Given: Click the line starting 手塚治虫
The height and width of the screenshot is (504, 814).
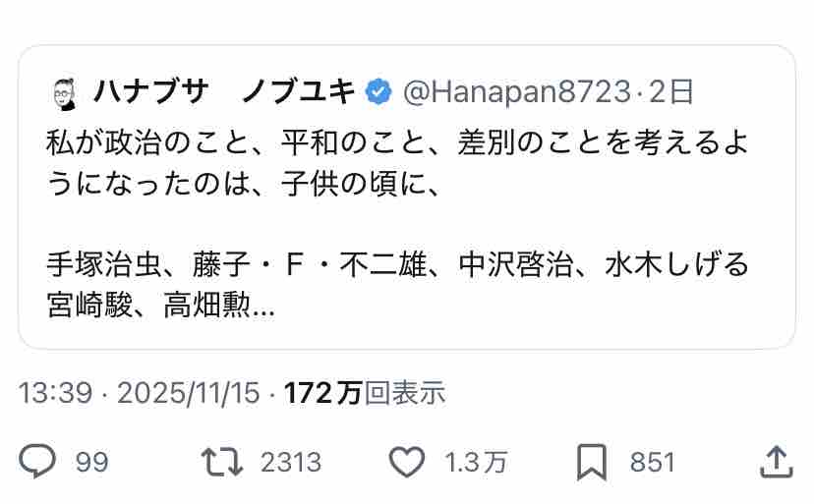Looking at the screenshot, I should point(397,264).
